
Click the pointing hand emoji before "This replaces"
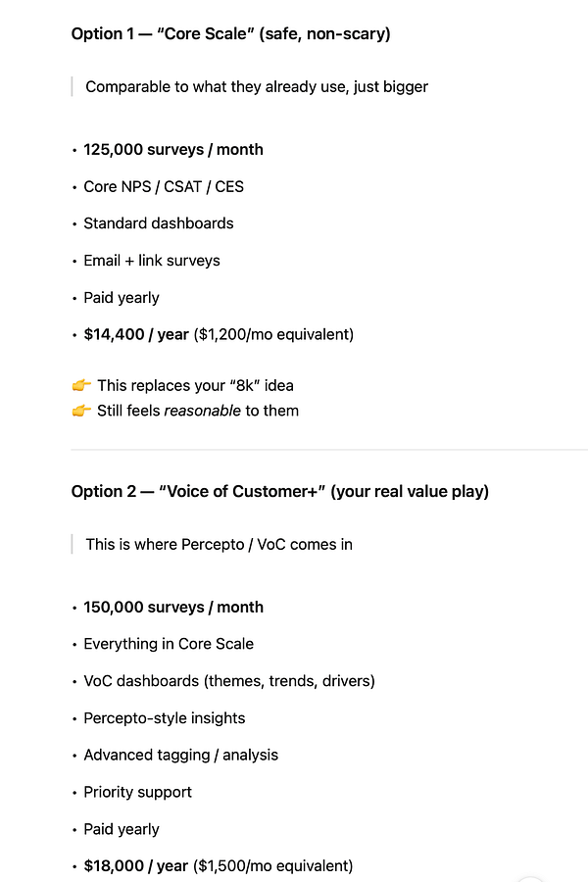(x=80, y=385)
